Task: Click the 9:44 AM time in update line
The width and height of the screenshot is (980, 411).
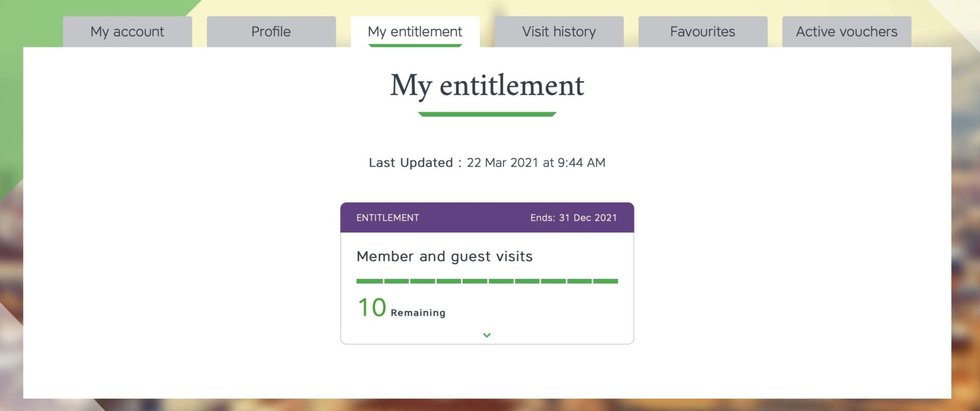Action: click(581, 163)
